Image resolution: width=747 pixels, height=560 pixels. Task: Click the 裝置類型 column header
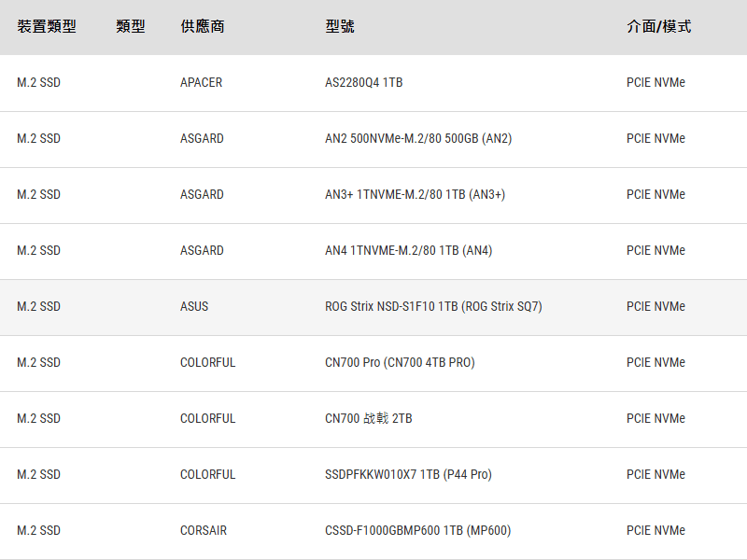47,27
